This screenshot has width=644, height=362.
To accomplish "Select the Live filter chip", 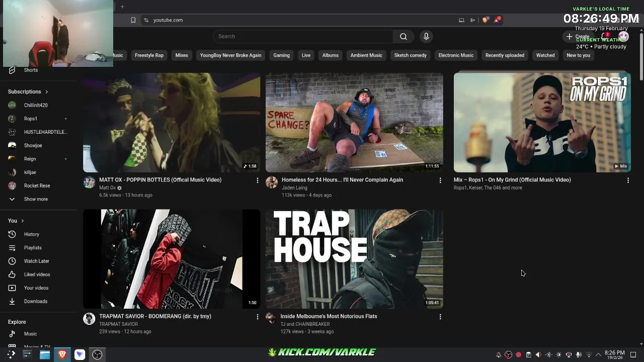I will pos(306,55).
